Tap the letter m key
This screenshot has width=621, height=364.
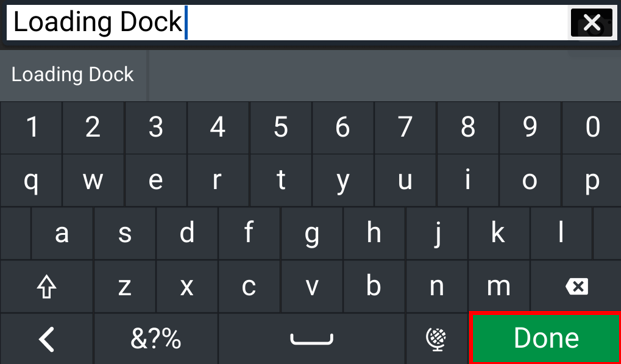click(x=499, y=286)
